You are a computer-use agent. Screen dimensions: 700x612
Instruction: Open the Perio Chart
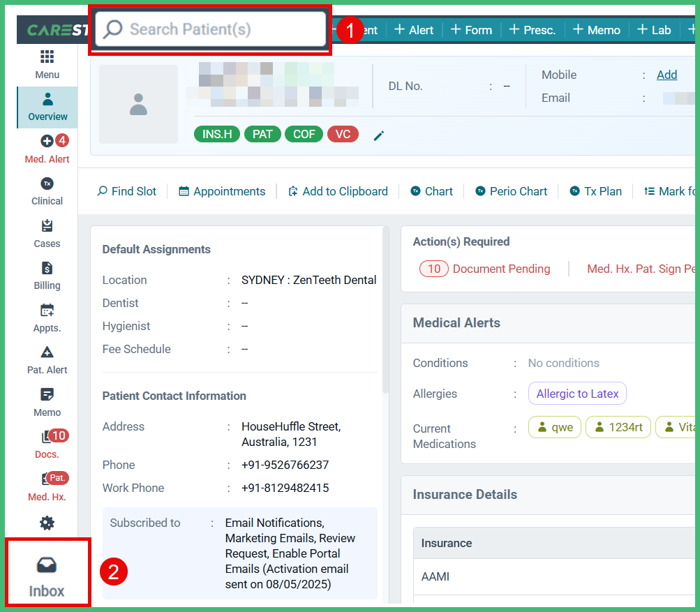(510, 191)
